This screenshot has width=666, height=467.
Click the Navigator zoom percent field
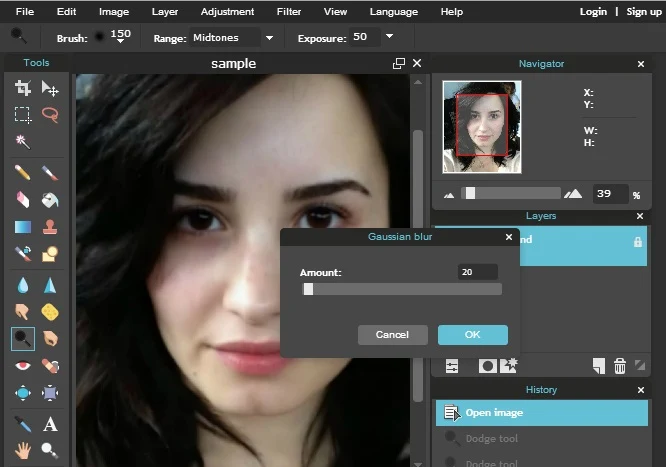610,194
